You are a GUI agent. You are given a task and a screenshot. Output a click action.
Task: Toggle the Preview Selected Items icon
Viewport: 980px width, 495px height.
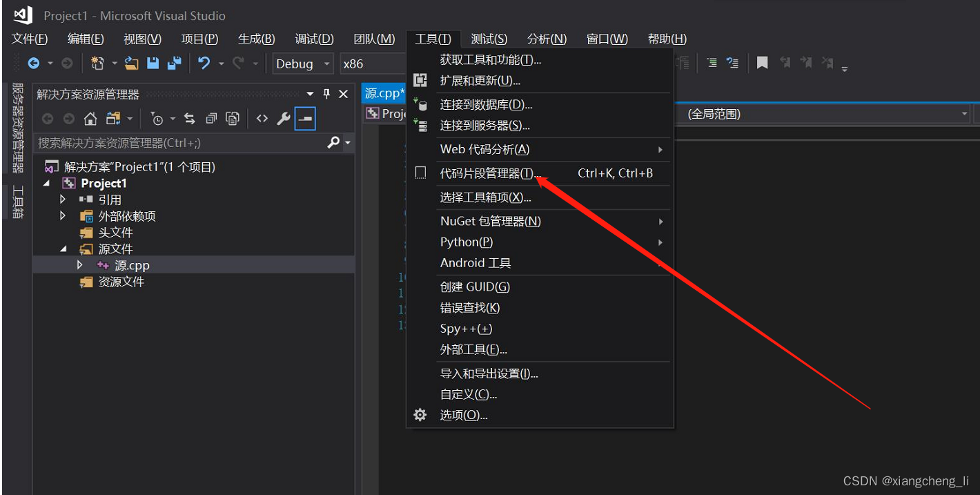point(304,118)
